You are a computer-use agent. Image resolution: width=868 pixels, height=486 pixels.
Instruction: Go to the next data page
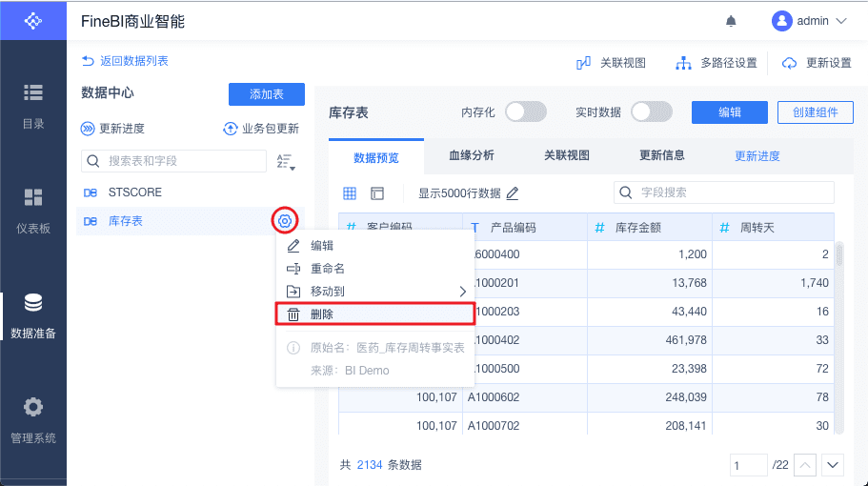tap(834, 465)
